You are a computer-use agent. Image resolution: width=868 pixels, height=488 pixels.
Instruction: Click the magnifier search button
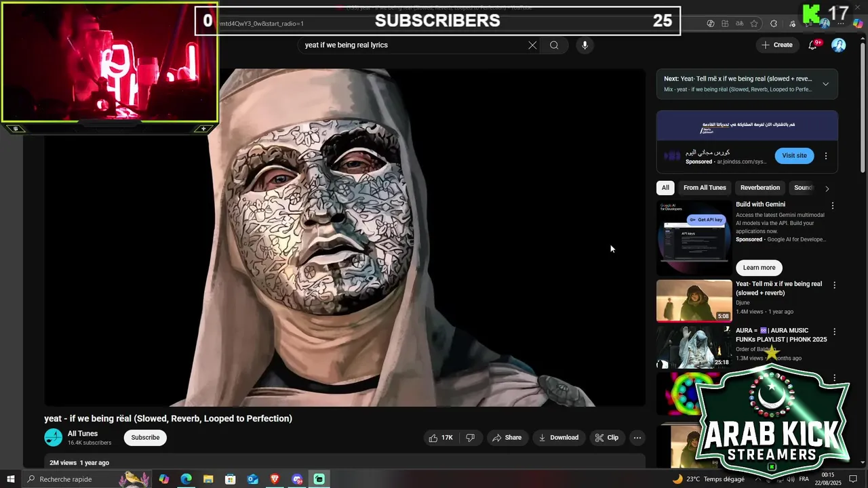[554, 45]
